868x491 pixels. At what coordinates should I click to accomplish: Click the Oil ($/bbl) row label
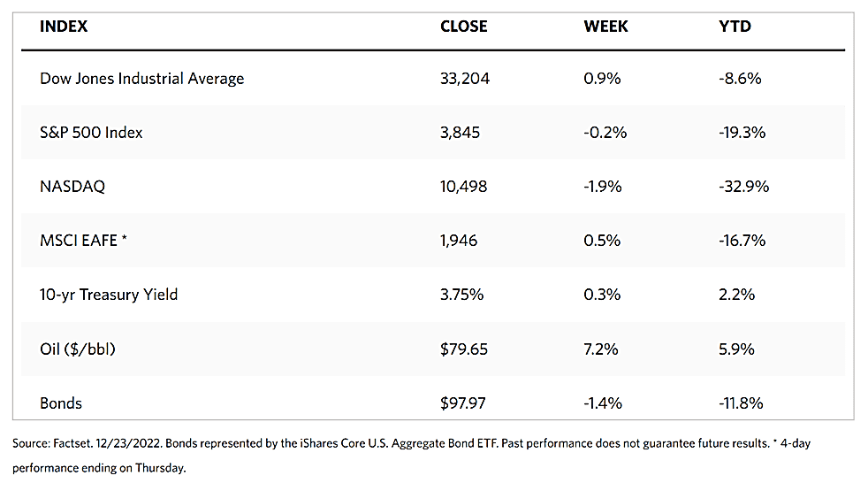pyautogui.click(x=78, y=349)
